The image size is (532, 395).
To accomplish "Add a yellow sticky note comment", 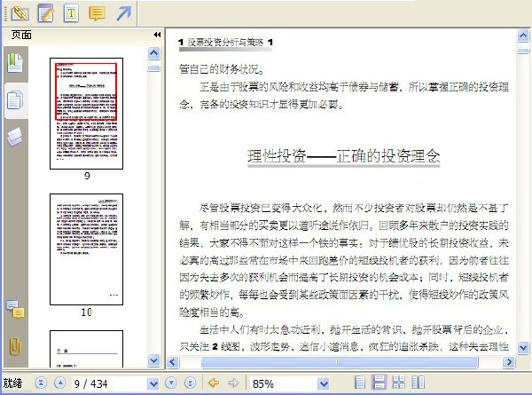I will [x=97, y=13].
